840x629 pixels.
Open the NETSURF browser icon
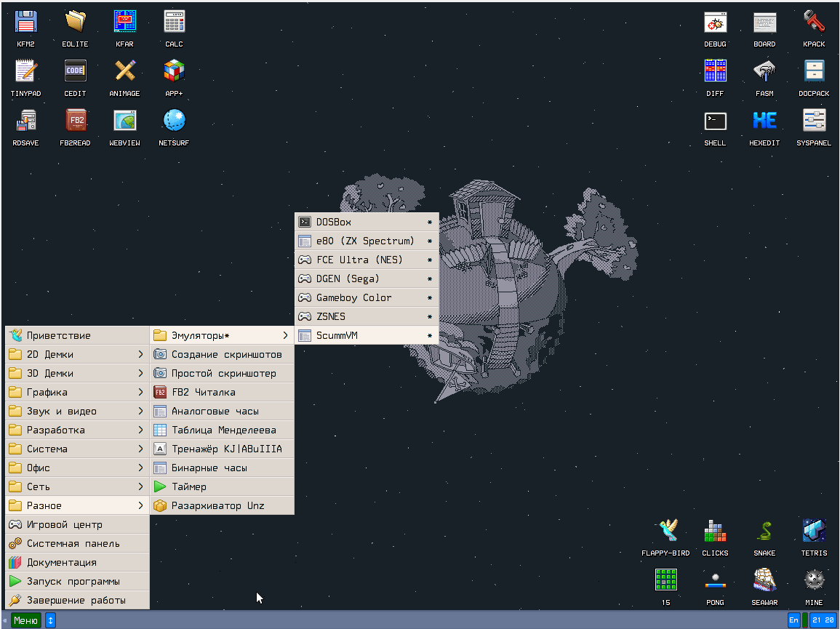pyautogui.click(x=174, y=121)
